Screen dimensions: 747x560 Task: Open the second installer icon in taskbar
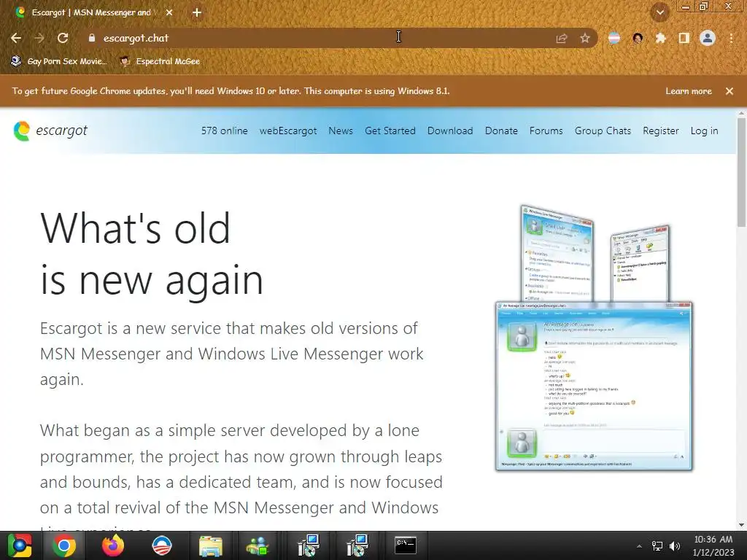(357, 545)
